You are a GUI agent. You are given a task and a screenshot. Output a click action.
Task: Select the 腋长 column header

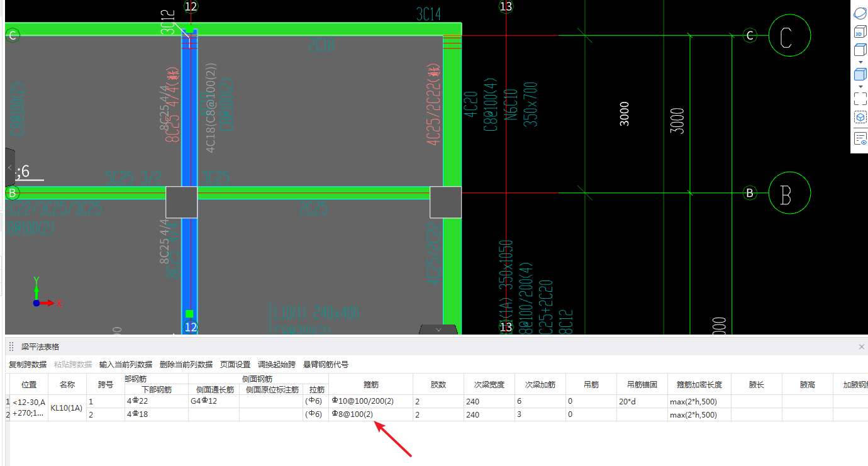point(757,384)
